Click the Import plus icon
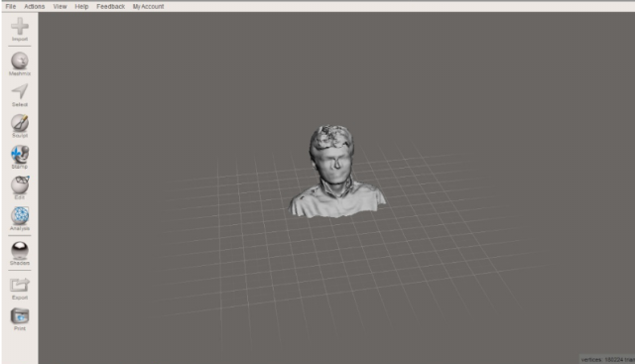 click(20, 27)
